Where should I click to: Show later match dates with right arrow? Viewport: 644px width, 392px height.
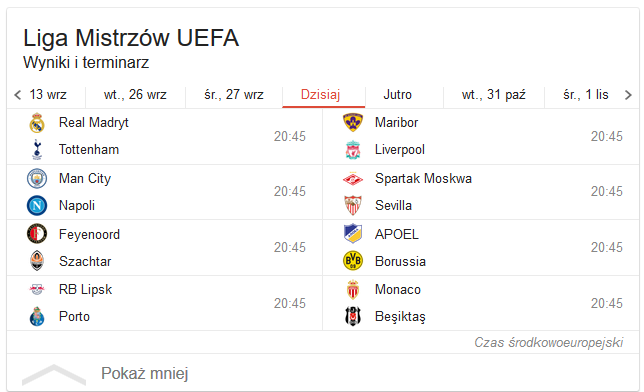point(628,95)
